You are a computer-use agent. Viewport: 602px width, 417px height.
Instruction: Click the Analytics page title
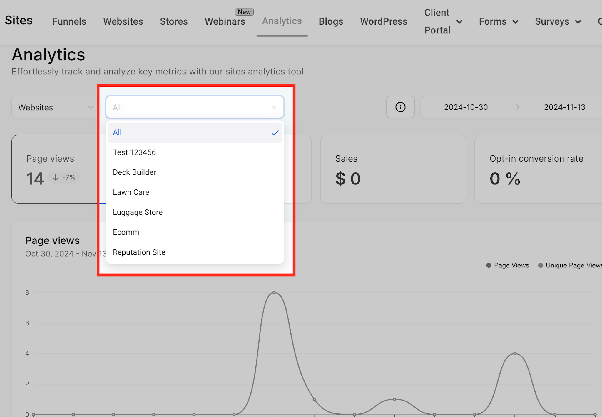(x=48, y=55)
